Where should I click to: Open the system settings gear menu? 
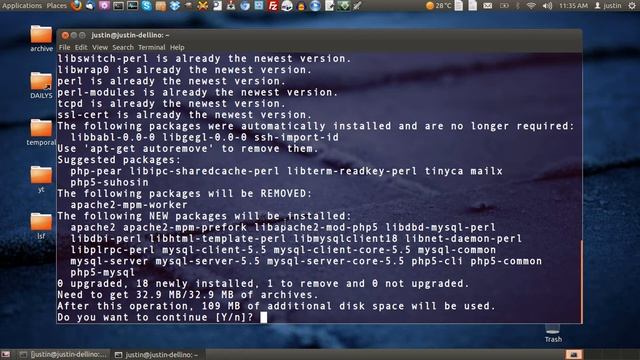[x=632, y=6]
